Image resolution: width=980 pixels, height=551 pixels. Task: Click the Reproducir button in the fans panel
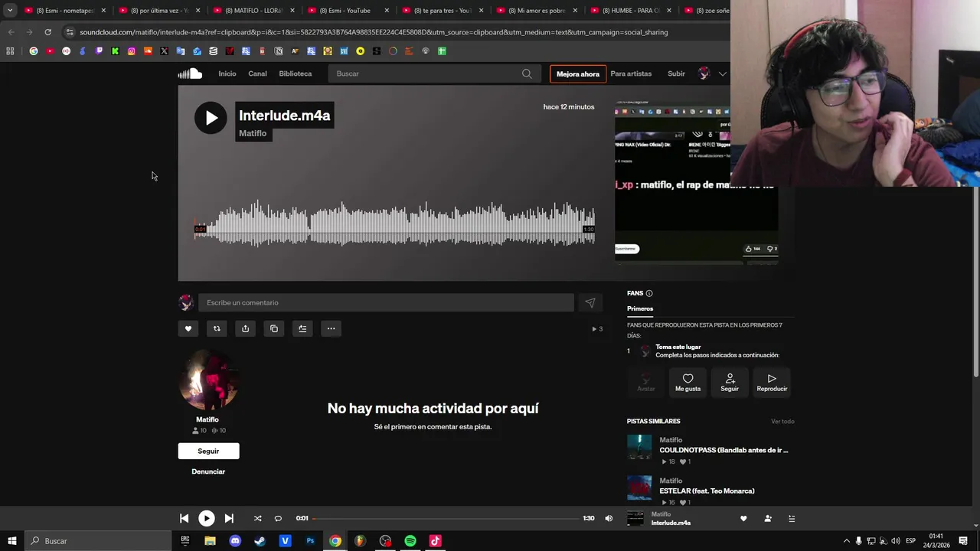(772, 382)
